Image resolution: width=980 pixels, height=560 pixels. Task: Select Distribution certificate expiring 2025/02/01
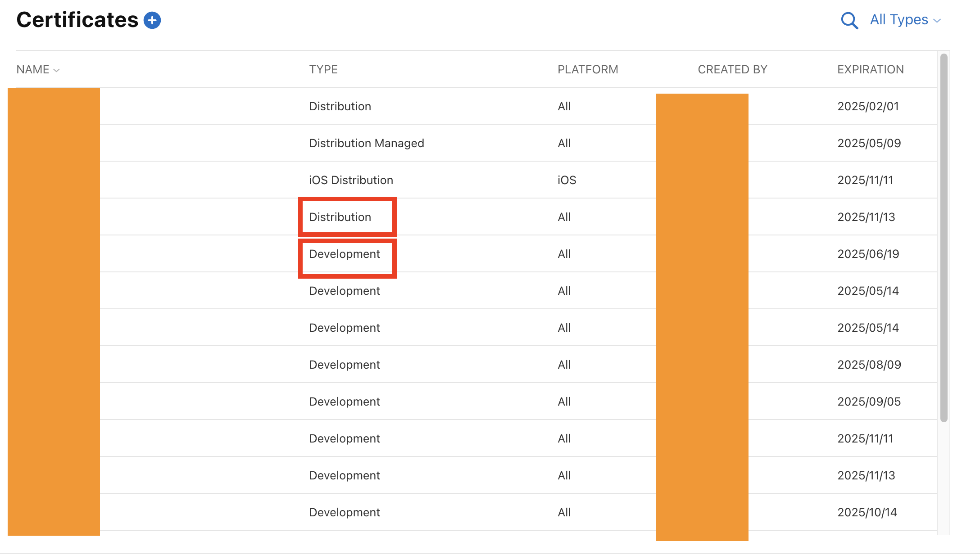pyautogui.click(x=340, y=106)
